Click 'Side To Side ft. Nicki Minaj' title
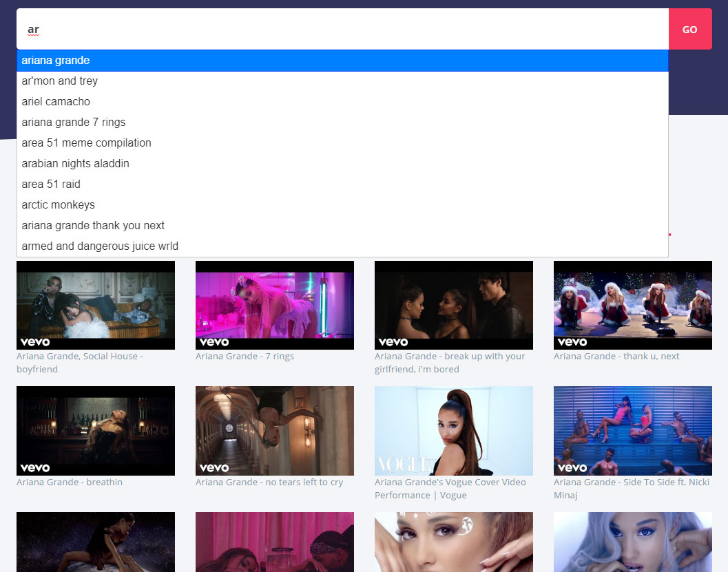Viewport: 728px width, 572px height. click(631, 489)
